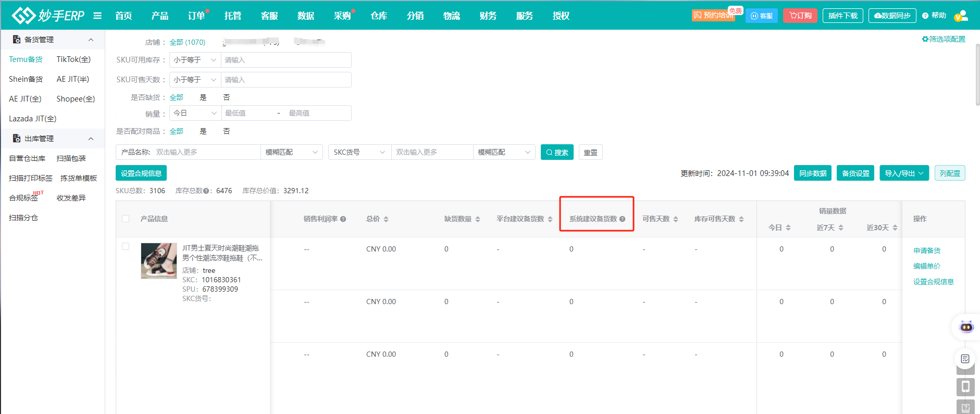Collapse the 备货管理 sidebar section
The height and width of the screenshot is (414, 980).
[x=91, y=40]
